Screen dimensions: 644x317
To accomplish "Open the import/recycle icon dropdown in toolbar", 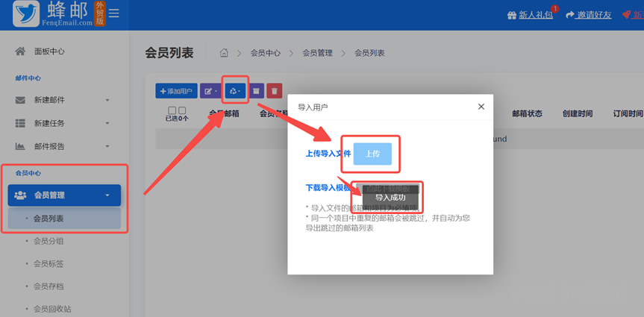I will point(235,91).
